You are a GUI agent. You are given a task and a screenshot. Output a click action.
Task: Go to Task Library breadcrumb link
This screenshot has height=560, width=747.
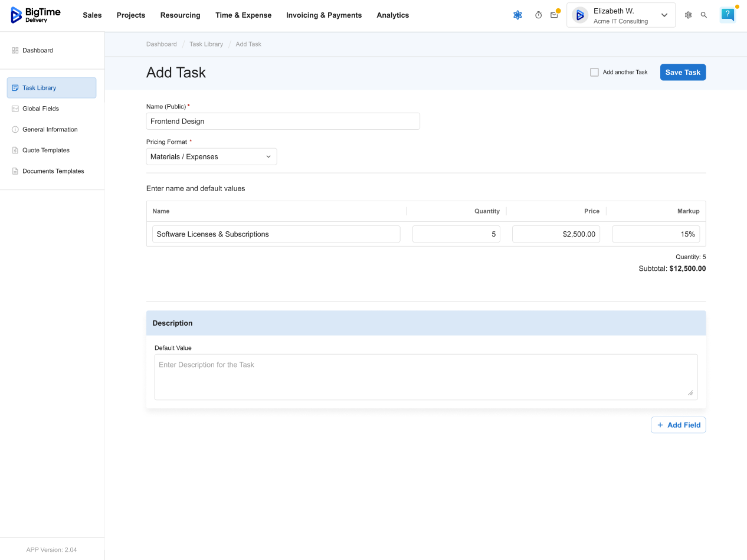tap(206, 44)
